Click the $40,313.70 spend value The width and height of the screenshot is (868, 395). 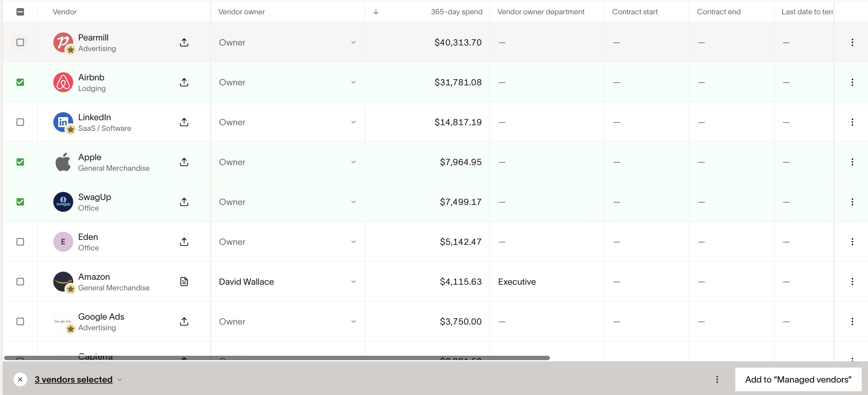tap(458, 42)
